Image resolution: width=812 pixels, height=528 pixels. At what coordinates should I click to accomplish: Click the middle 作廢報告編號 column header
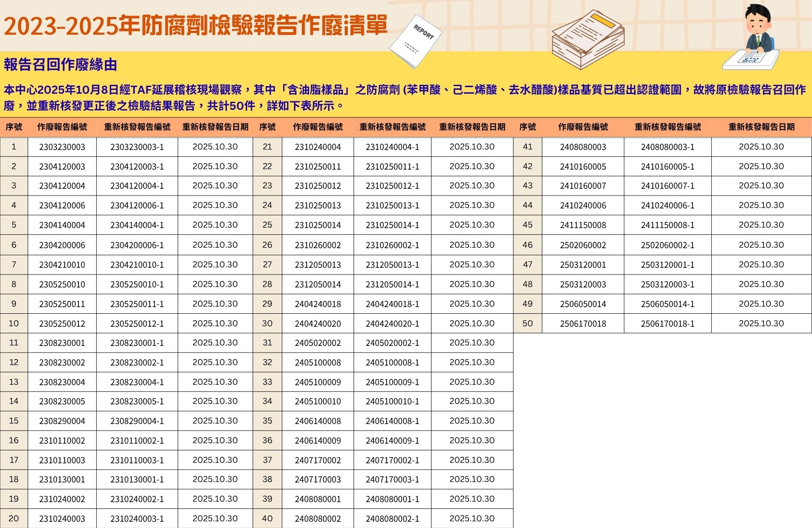tap(317, 127)
